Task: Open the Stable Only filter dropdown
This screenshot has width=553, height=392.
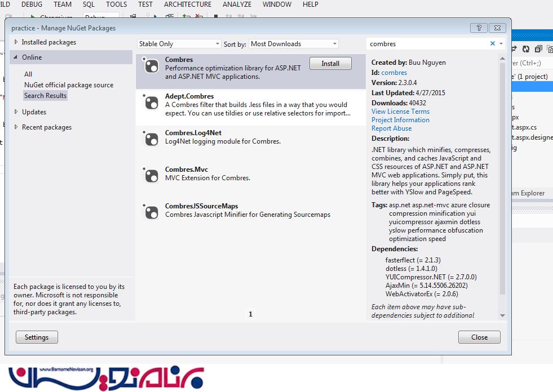Action: click(179, 44)
